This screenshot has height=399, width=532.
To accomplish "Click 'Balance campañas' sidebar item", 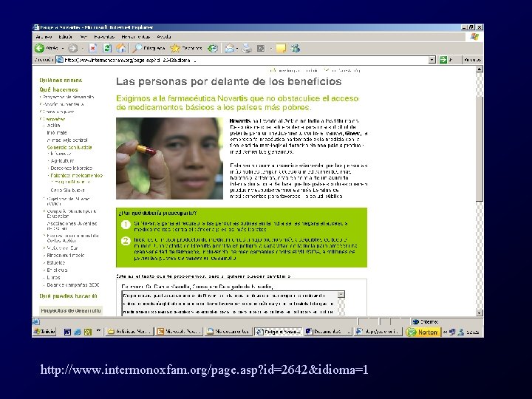I will pyautogui.click(x=73, y=284).
